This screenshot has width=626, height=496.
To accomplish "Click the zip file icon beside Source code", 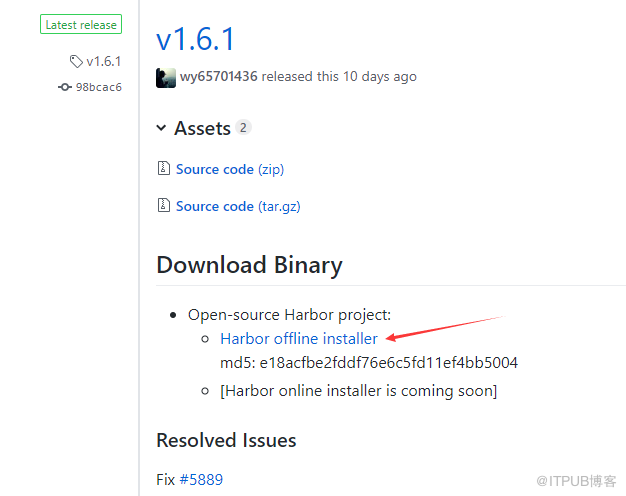I will coord(164,169).
